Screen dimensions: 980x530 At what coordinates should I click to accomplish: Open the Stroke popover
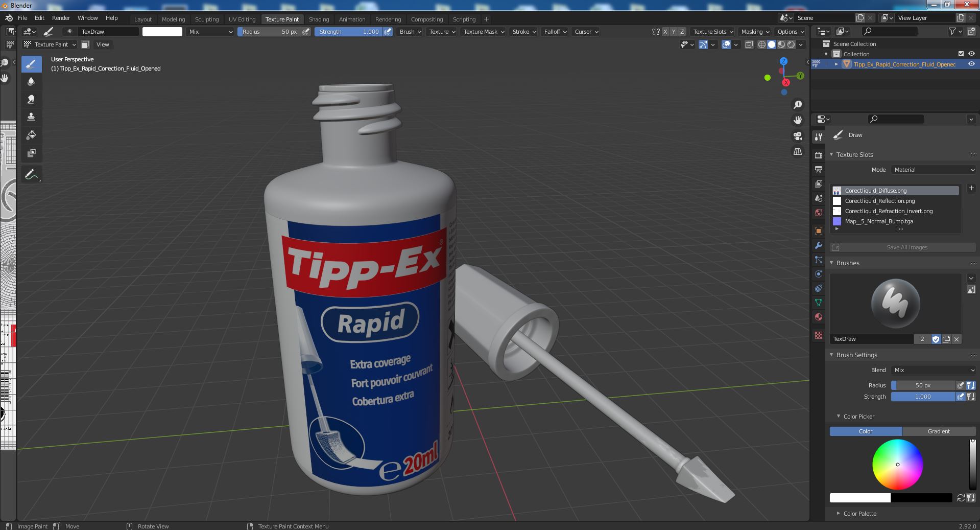click(x=524, y=32)
